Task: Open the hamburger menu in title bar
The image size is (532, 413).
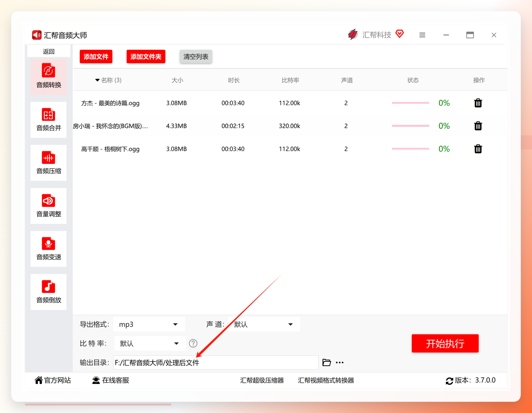Action: click(x=422, y=35)
